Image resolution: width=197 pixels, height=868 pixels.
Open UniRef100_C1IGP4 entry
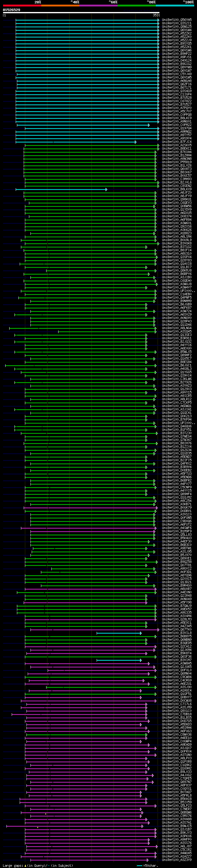tap(177, 94)
